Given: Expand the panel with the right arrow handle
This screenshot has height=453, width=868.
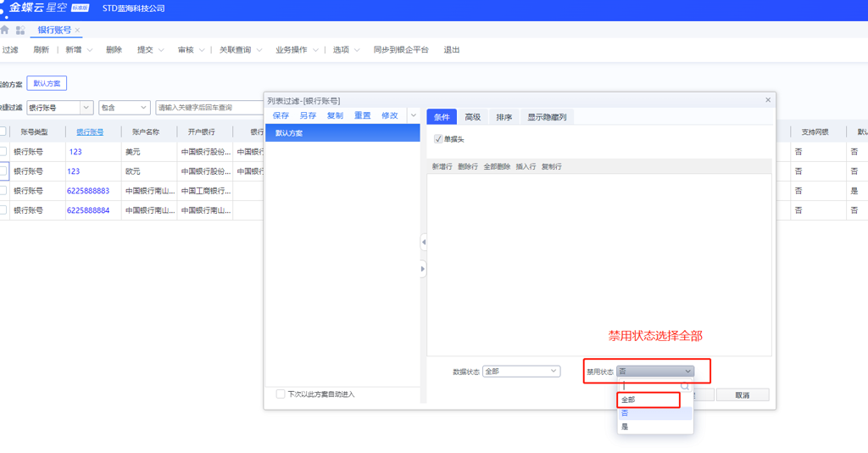Looking at the screenshot, I should pyautogui.click(x=423, y=269).
